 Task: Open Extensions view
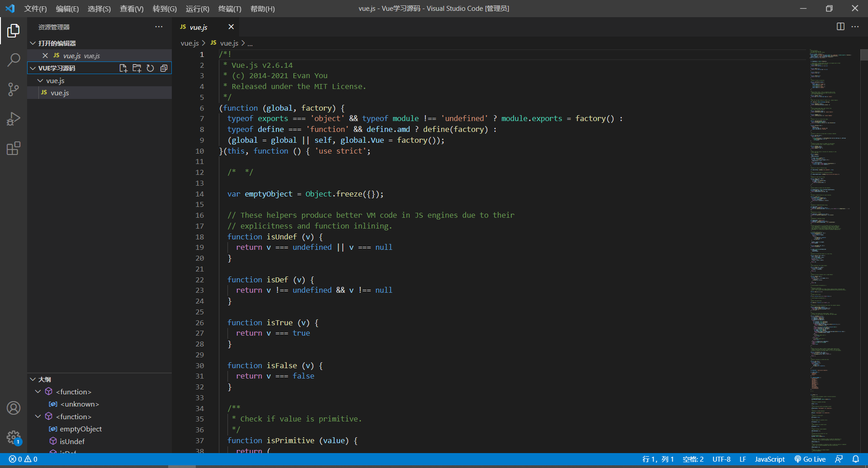[14, 149]
